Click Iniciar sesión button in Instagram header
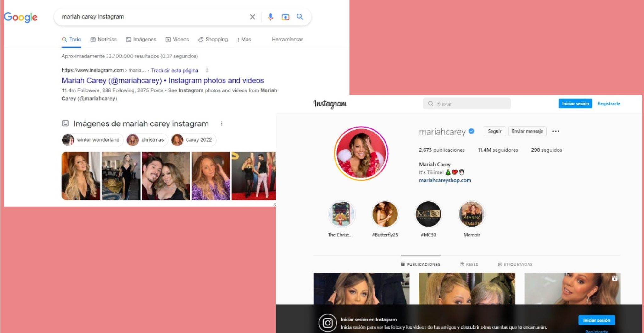The image size is (644, 333). [575, 103]
